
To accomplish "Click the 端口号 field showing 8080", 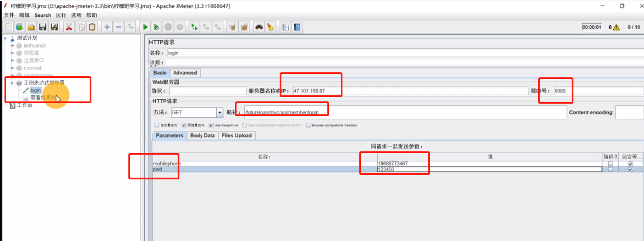I will [x=599, y=91].
